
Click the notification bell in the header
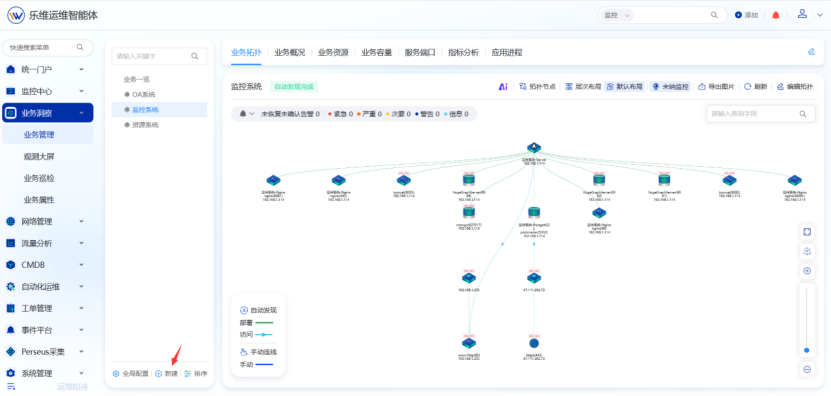pos(776,15)
